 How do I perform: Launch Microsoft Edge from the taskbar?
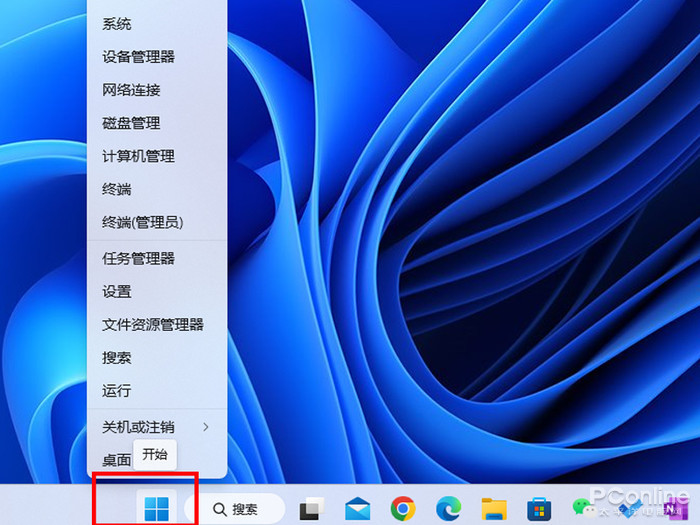pos(448,508)
